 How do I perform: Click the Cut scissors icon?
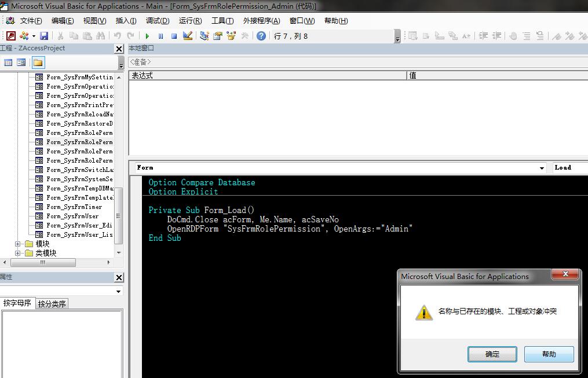click(x=60, y=36)
